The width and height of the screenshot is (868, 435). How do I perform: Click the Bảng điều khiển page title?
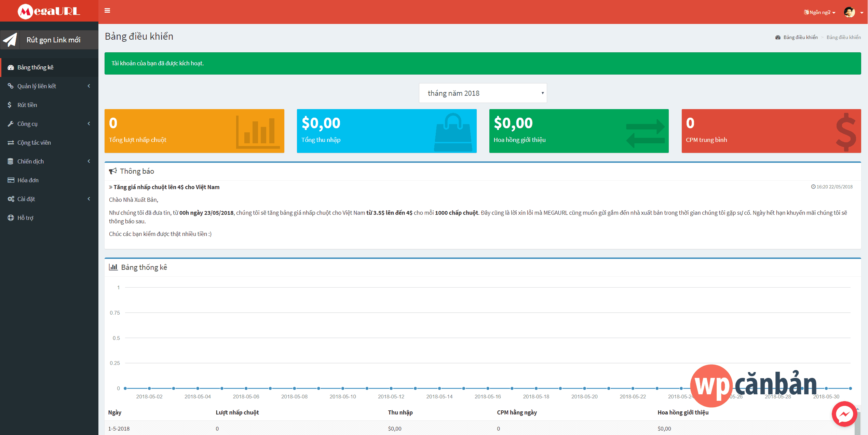coord(139,36)
